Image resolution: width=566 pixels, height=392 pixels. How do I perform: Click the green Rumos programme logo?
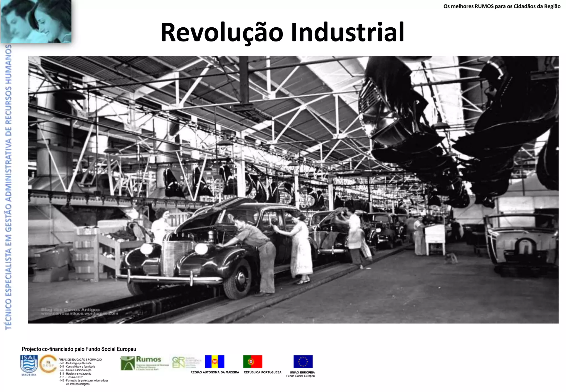pyautogui.click(x=144, y=363)
